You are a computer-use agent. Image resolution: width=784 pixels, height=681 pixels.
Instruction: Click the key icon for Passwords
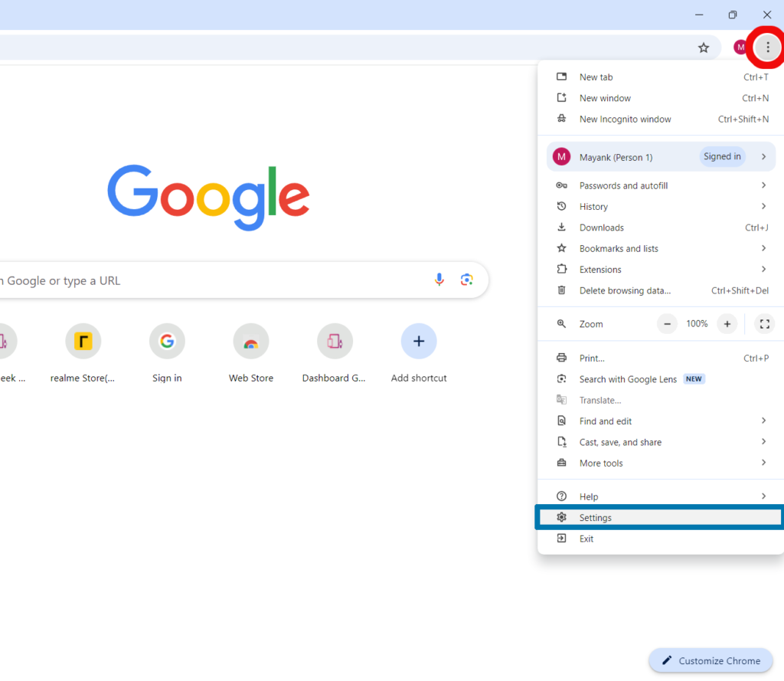click(561, 185)
